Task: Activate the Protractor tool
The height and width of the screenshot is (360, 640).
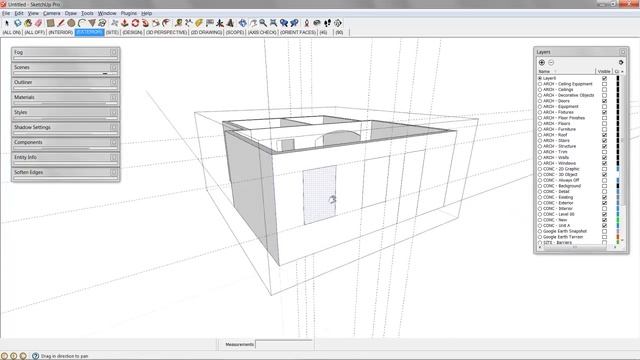Action: click(x=199, y=23)
